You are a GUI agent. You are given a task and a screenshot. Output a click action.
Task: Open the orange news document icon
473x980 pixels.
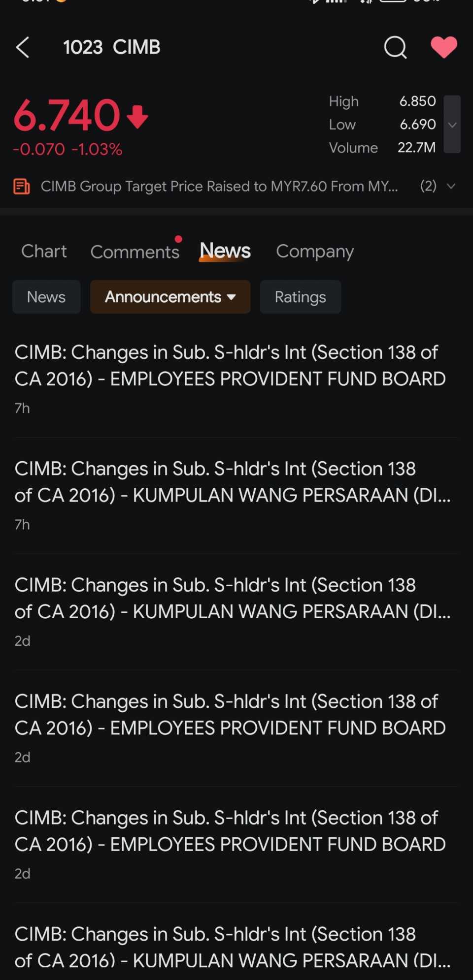click(21, 187)
